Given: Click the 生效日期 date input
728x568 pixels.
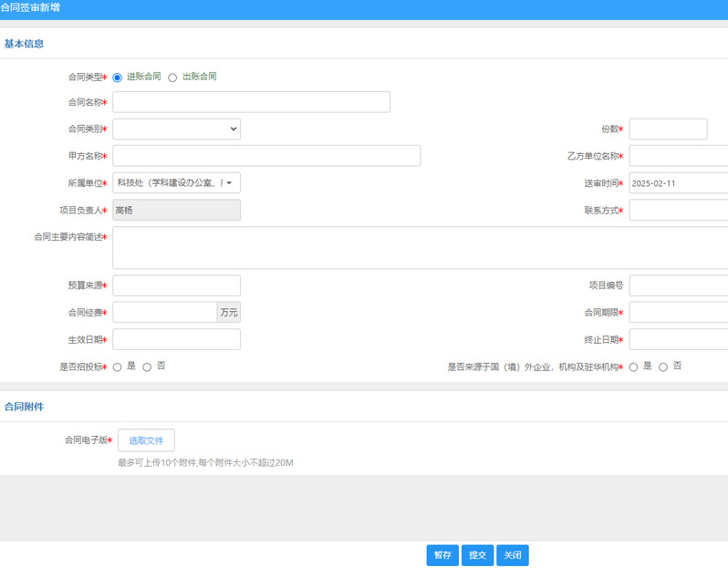Looking at the screenshot, I should 176,339.
